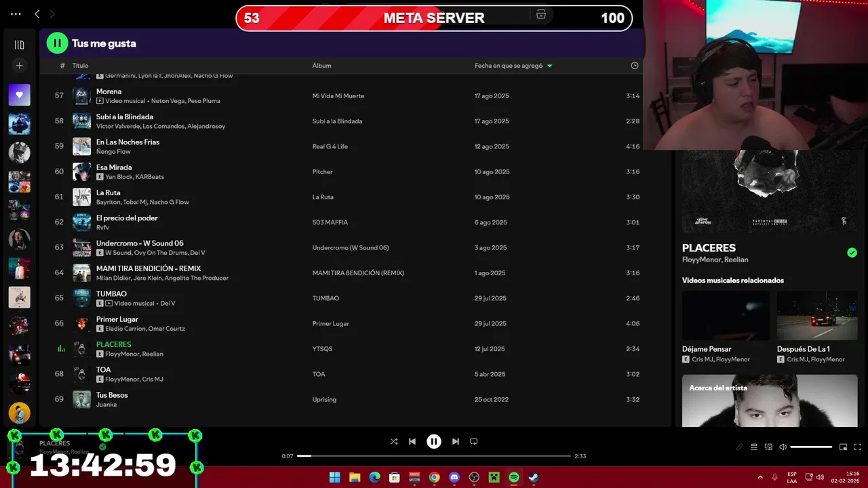Viewport: 868px width, 488px height.
Task: Skip to next track
Action: coord(456,441)
